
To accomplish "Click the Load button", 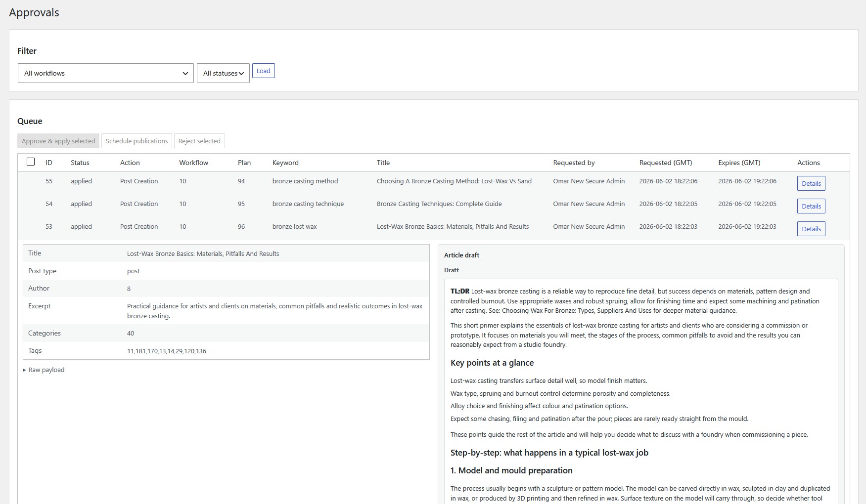I will [x=263, y=71].
